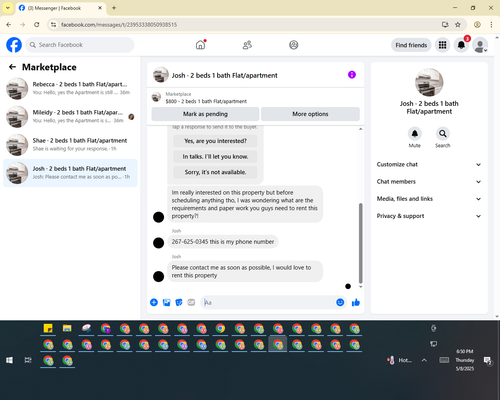Click More options button

tap(310, 114)
